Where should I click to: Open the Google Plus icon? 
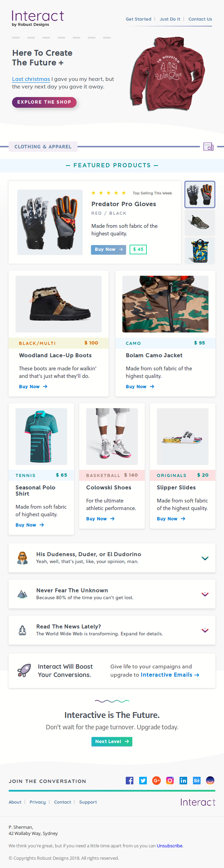click(156, 781)
